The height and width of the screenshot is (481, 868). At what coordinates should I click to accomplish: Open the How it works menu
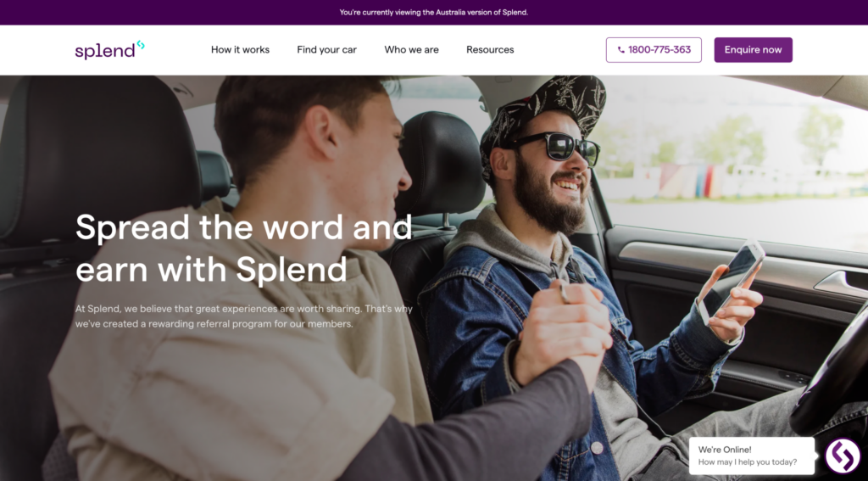pos(240,50)
